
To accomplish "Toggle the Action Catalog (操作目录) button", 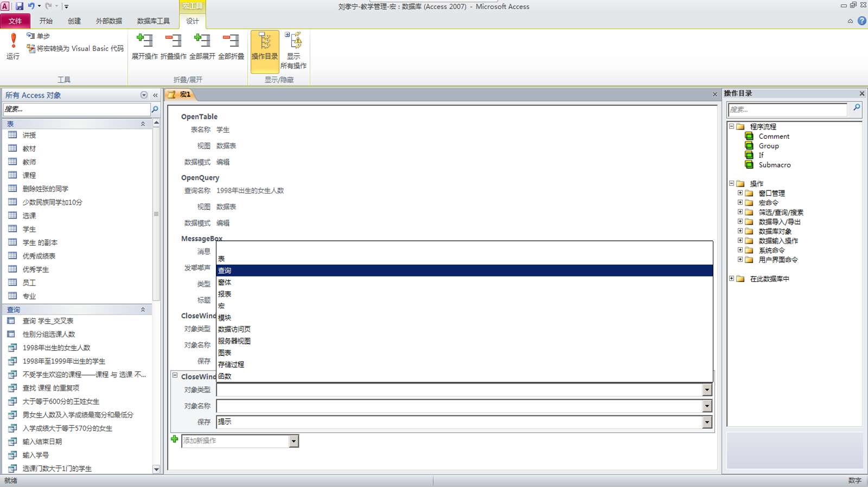I will coord(265,47).
